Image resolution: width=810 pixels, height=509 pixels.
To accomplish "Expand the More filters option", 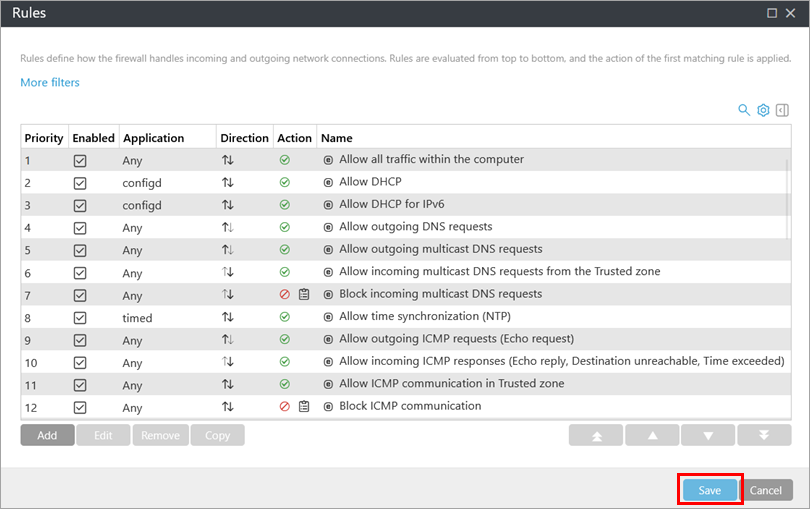I will 50,83.
